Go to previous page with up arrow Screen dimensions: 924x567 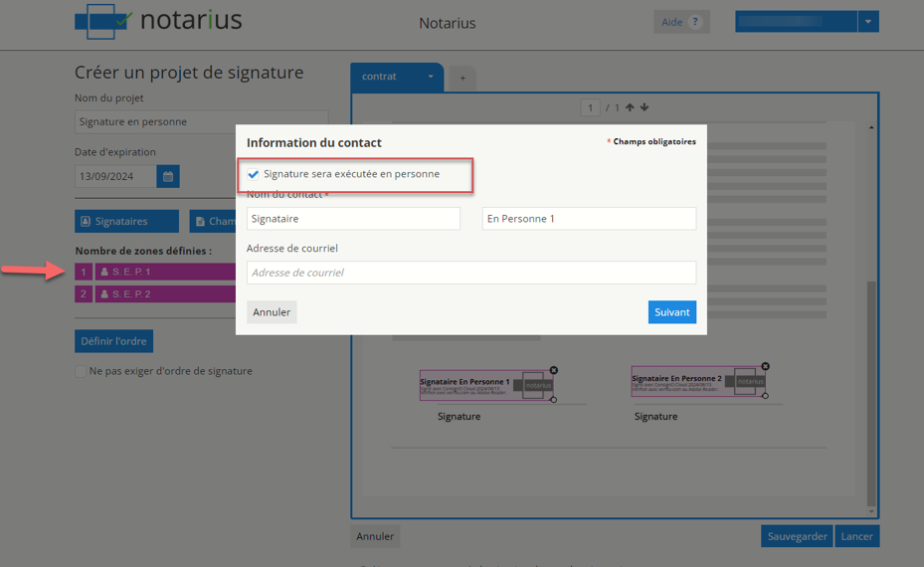(x=630, y=107)
